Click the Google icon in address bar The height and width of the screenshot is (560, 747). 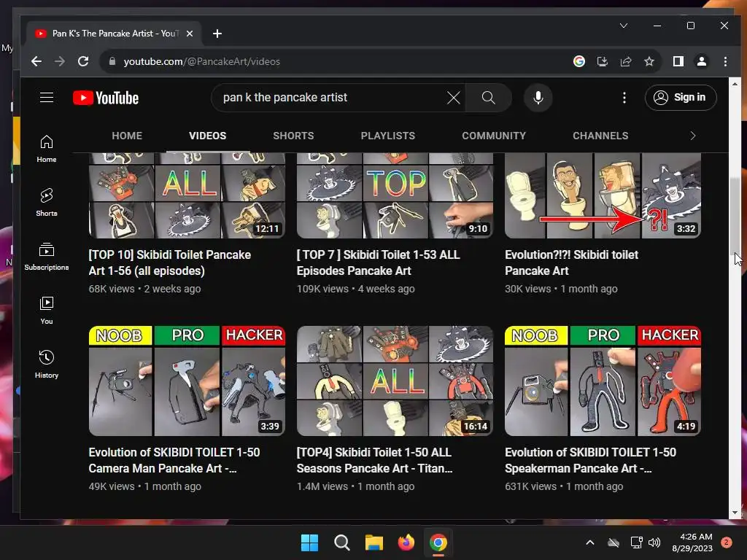(578, 61)
